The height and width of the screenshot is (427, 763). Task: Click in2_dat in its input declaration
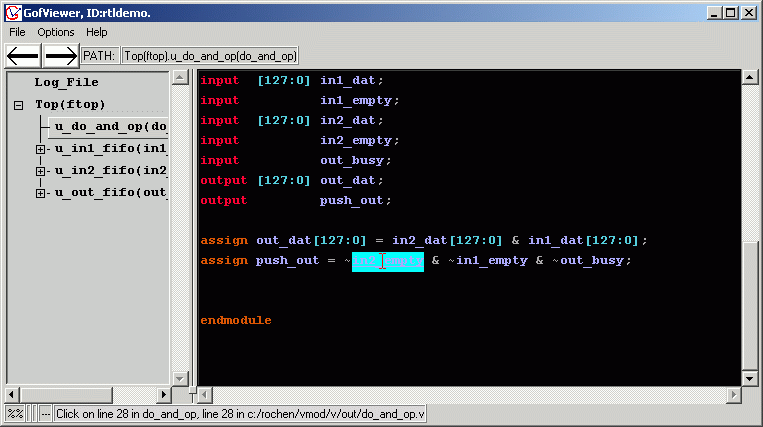347,121
